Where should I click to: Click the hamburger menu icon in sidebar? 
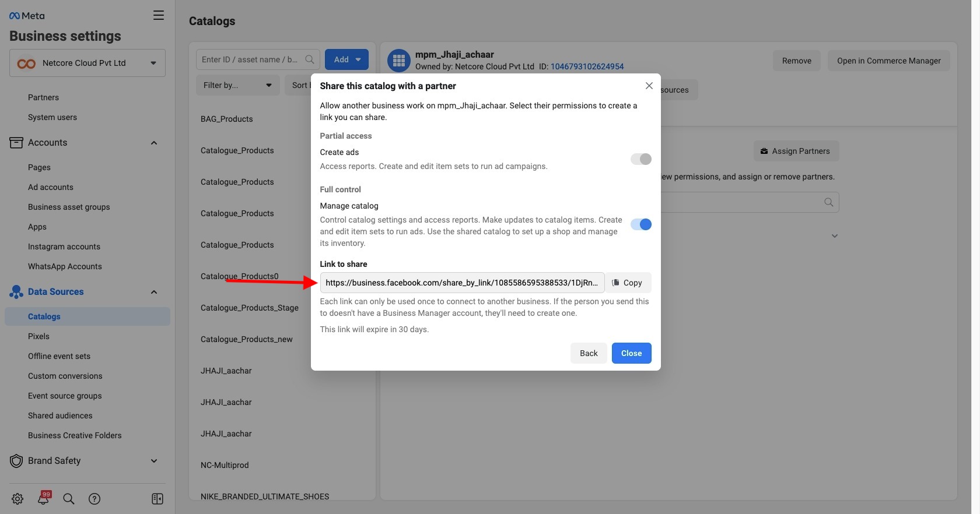[x=158, y=16]
